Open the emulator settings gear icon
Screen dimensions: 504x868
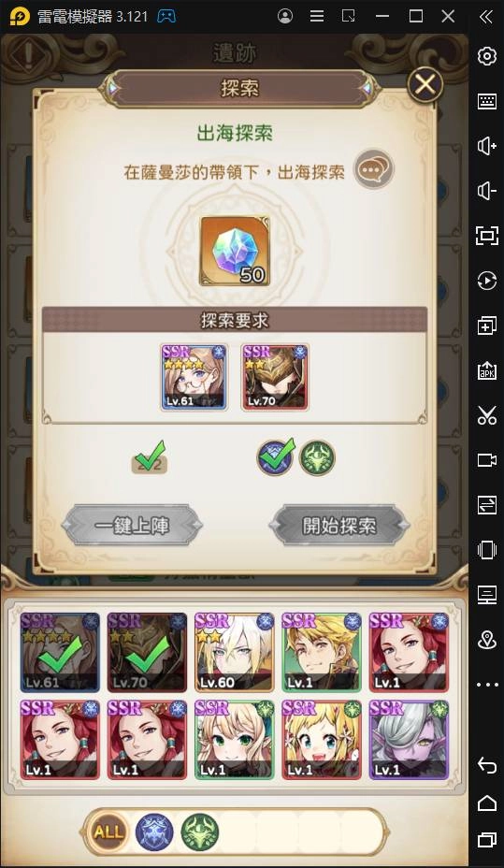coord(486,56)
